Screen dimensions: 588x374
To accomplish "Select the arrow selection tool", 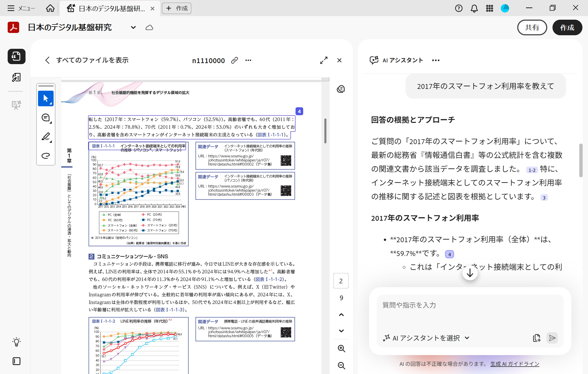I will click(46, 98).
